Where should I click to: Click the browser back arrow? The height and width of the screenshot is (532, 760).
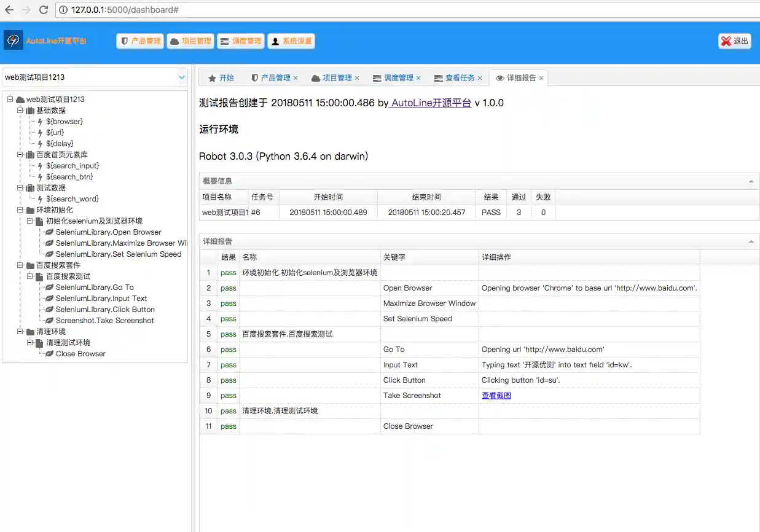click(9, 10)
